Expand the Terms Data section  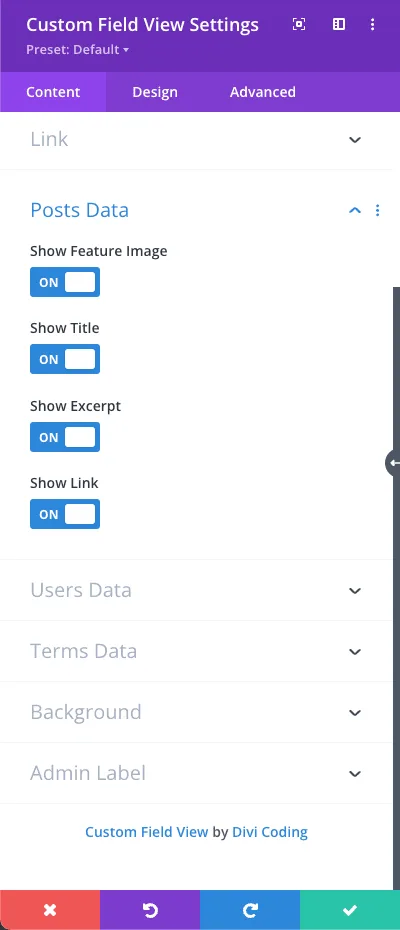pyautogui.click(x=196, y=651)
